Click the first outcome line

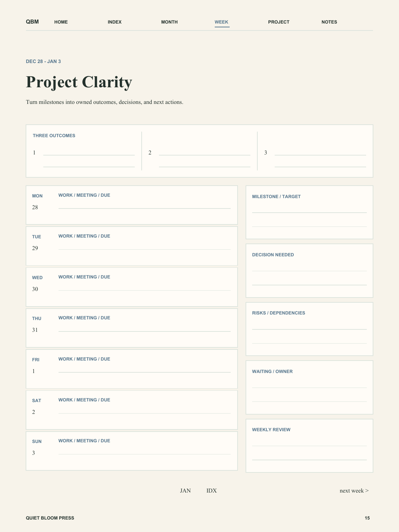pyautogui.click(x=89, y=153)
